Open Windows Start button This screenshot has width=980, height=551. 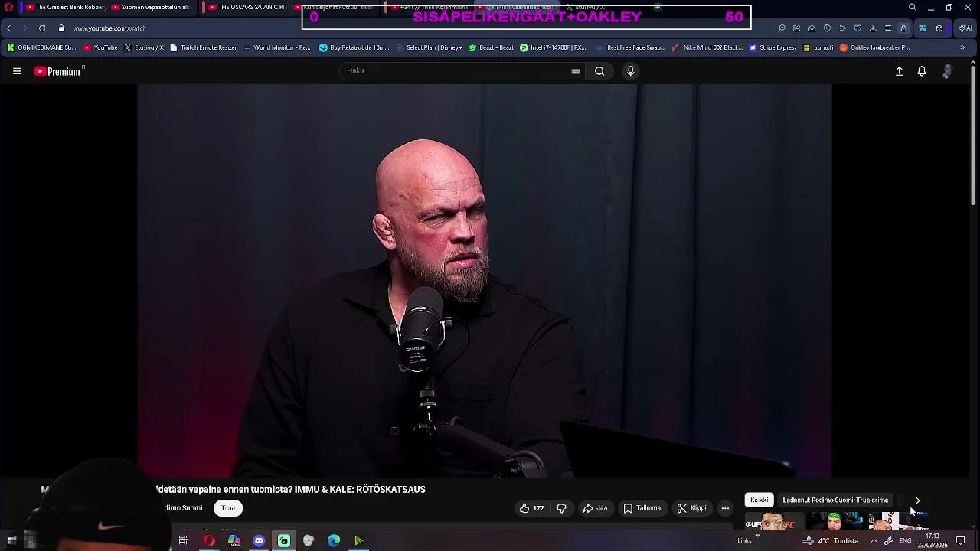(11, 541)
